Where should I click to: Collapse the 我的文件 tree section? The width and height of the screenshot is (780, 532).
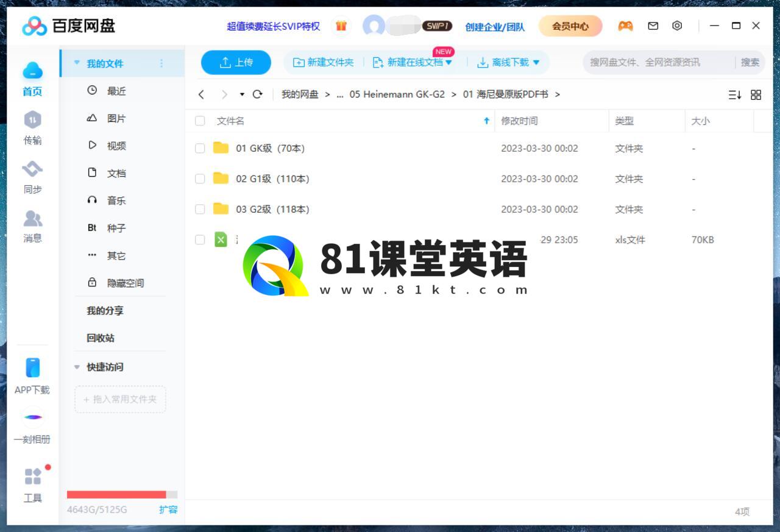[x=77, y=63]
